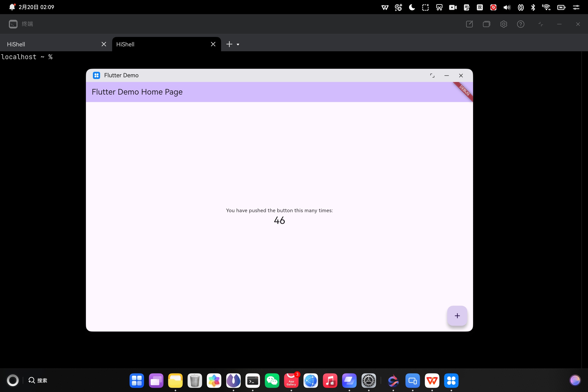
Task: Open terminal help question mark icon
Action: [521, 24]
